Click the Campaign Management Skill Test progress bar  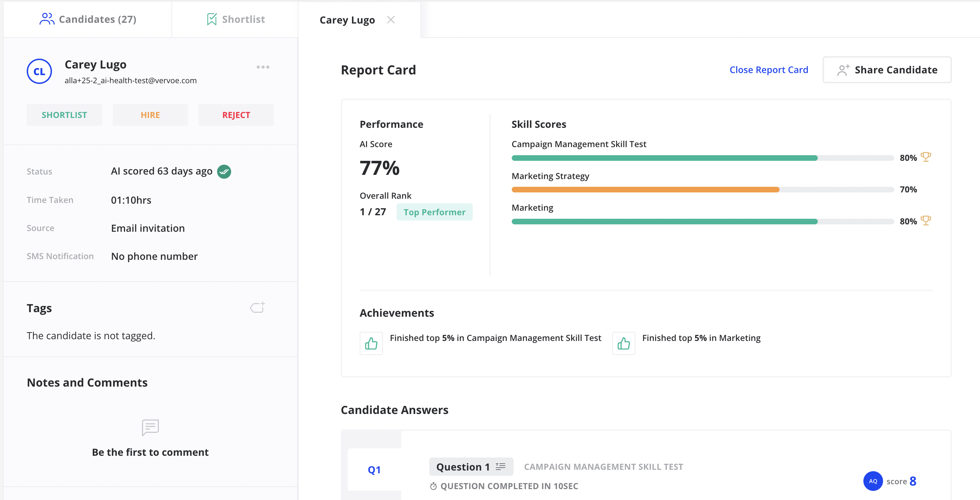[x=702, y=158]
